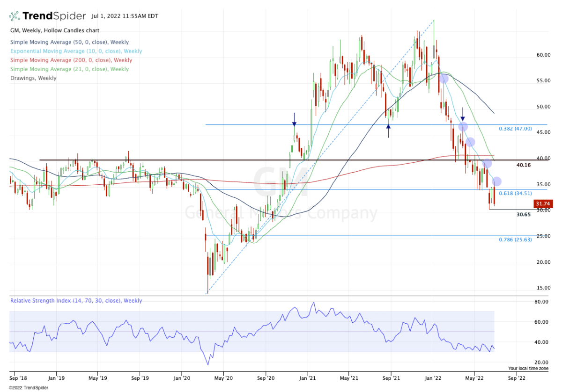Image resolution: width=562 pixels, height=392 pixels.
Task: Click the red 31.74 current price tag
Action: click(x=543, y=204)
